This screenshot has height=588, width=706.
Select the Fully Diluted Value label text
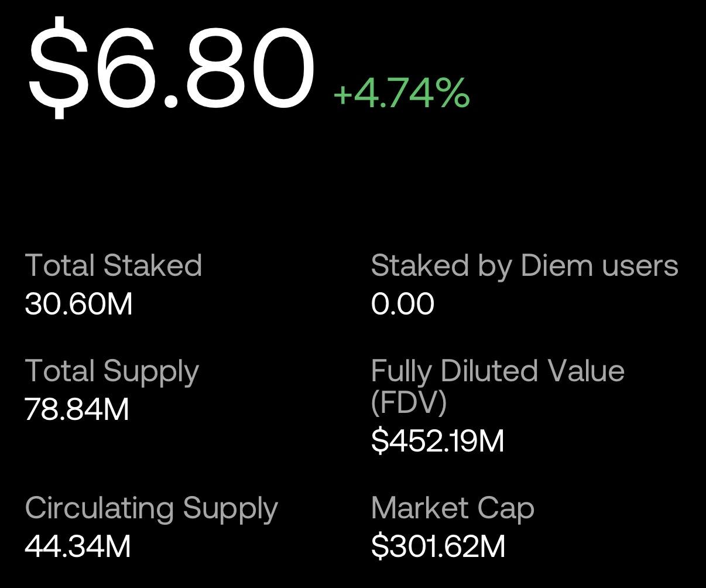(498, 371)
